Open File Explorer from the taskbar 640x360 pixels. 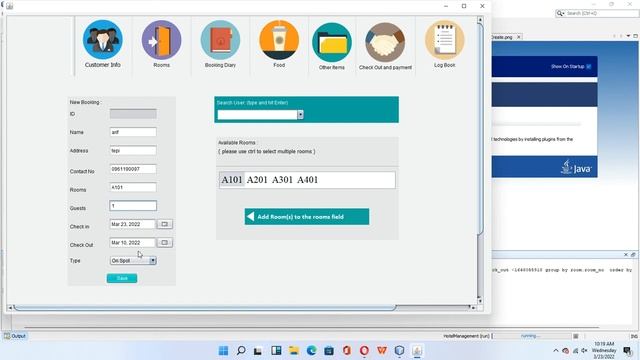click(x=293, y=351)
